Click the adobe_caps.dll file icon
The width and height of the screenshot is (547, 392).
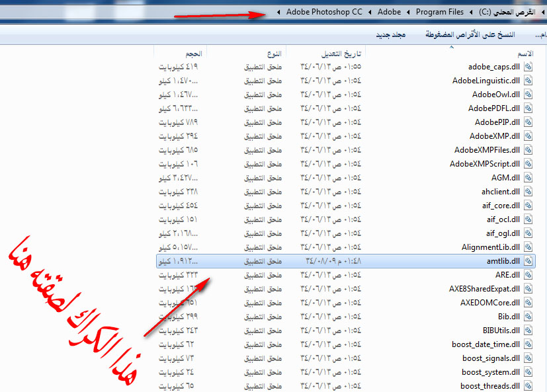click(528, 67)
